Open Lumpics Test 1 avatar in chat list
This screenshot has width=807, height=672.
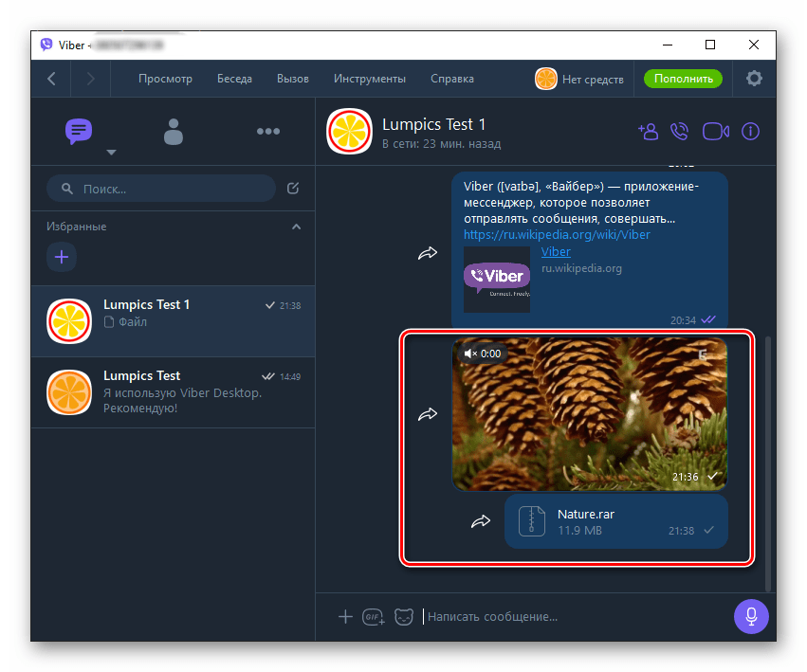[69, 321]
